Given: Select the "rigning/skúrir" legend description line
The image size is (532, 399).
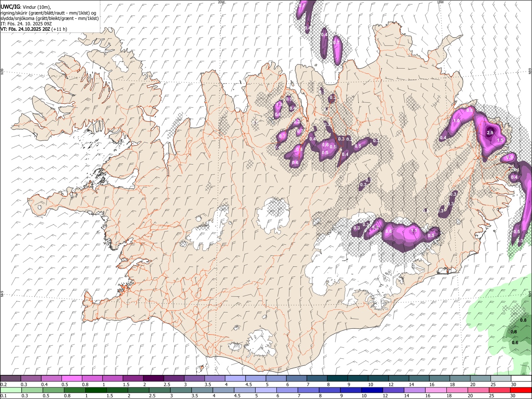Looking at the screenshot, I should 48,13.
